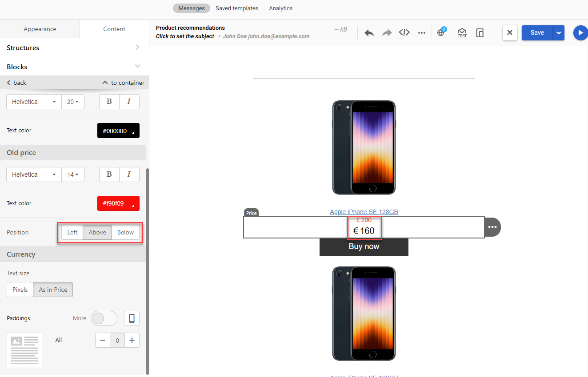
Task: Open the Messages tab
Action: pos(192,8)
